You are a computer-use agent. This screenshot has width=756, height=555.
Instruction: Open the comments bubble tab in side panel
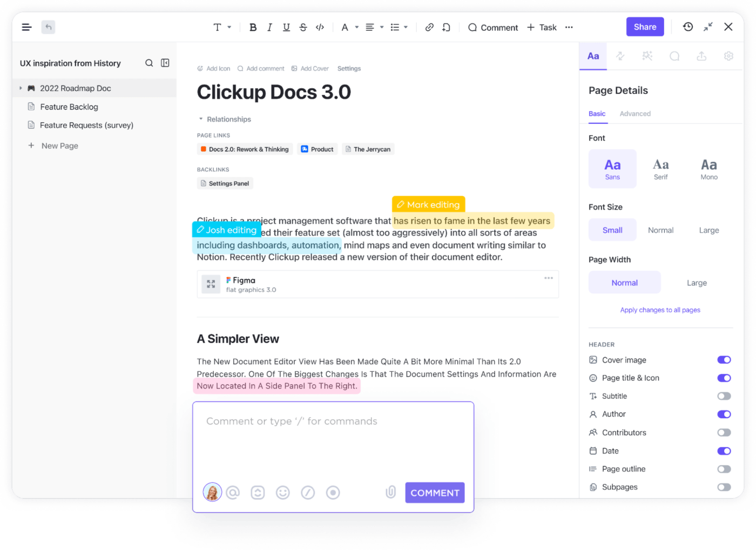(x=674, y=56)
